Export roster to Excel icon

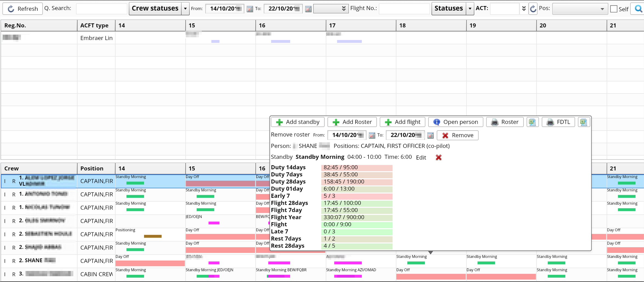(x=532, y=122)
